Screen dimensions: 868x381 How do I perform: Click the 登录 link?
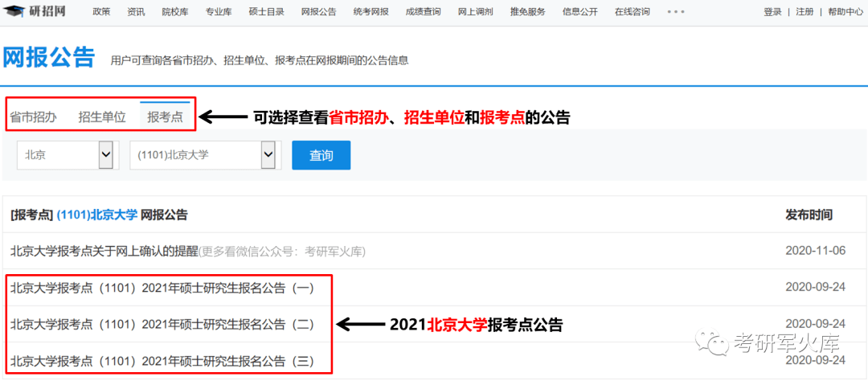(773, 11)
